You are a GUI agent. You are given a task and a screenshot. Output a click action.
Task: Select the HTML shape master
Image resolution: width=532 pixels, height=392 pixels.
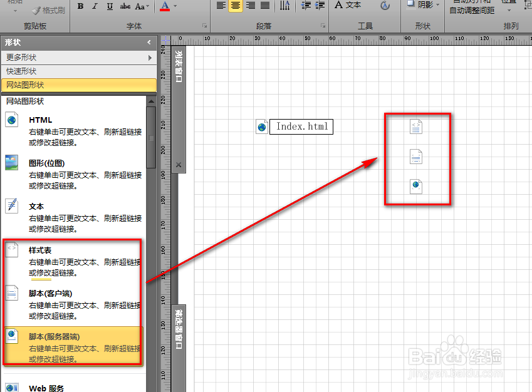pos(73,131)
